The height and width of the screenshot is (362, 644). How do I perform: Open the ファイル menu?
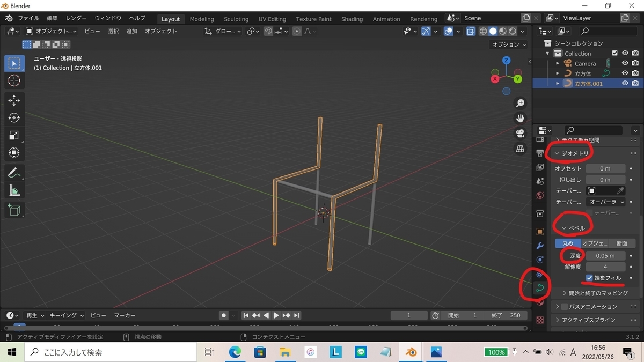28,18
